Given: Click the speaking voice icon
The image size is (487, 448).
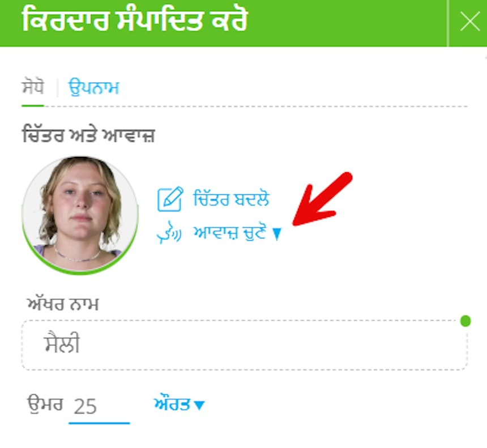Looking at the screenshot, I should (169, 232).
